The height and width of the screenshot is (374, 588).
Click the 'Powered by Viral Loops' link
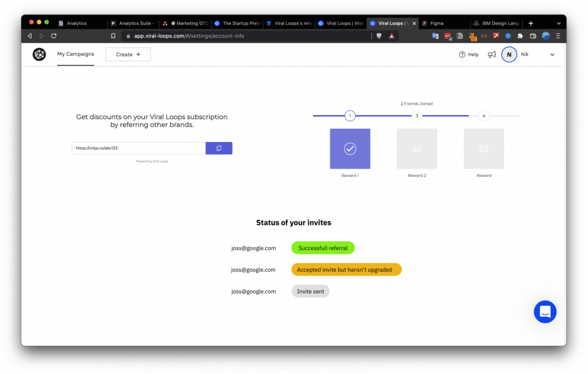click(x=152, y=161)
